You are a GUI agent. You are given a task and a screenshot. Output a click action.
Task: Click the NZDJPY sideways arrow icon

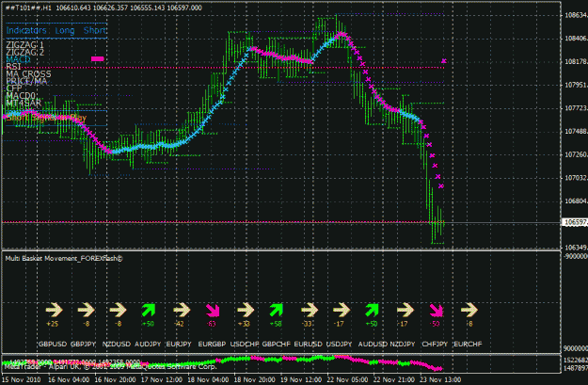405,310
